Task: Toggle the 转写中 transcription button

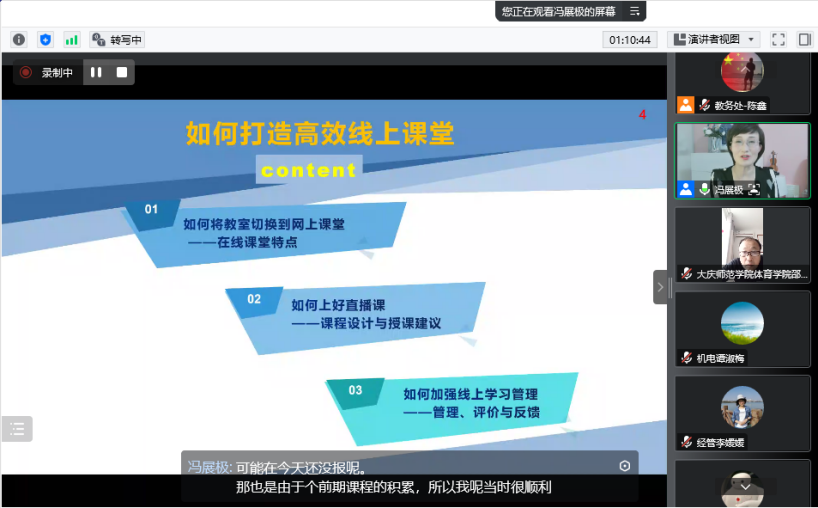Action: [x=117, y=39]
